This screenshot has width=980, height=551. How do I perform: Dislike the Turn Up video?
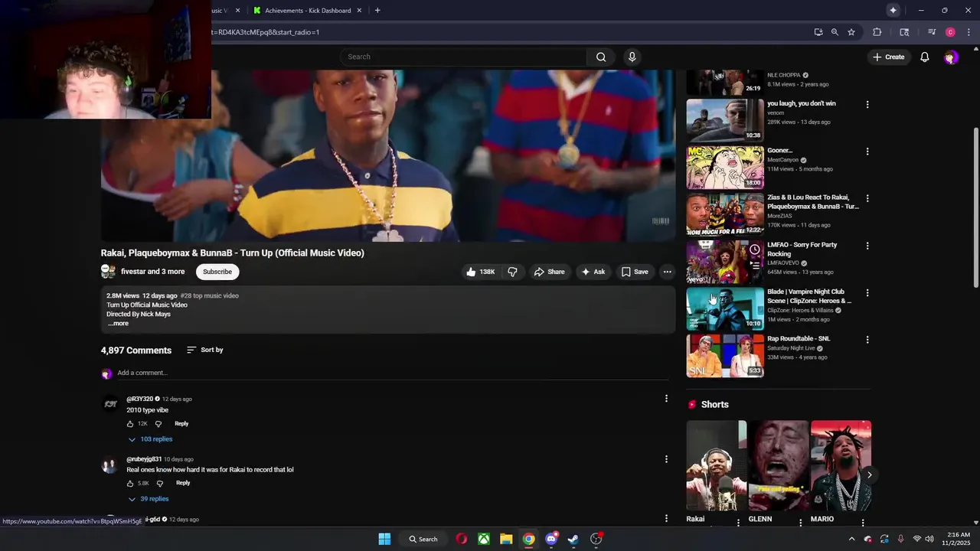click(x=512, y=272)
